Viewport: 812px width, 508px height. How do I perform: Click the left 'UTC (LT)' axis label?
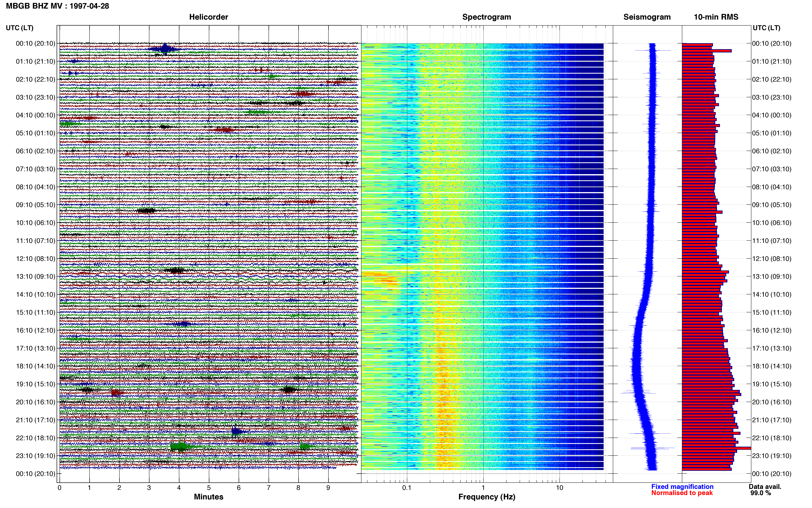[x=19, y=28]
